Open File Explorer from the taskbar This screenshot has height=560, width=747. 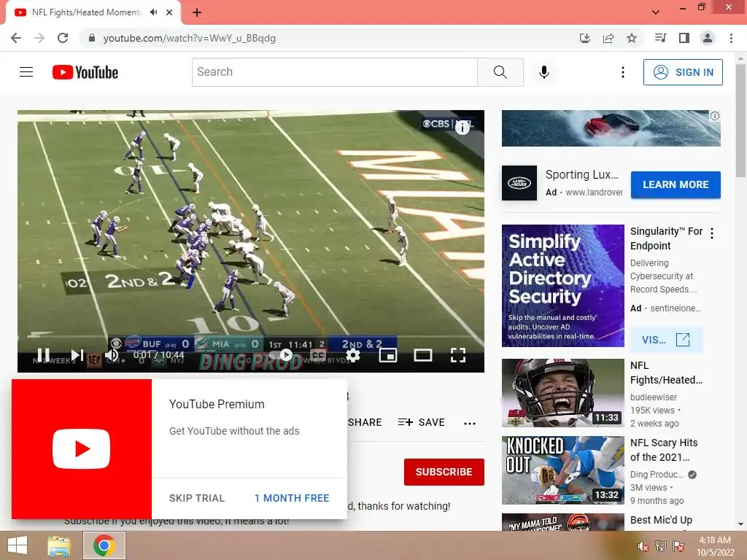click(x=59, y=545)
